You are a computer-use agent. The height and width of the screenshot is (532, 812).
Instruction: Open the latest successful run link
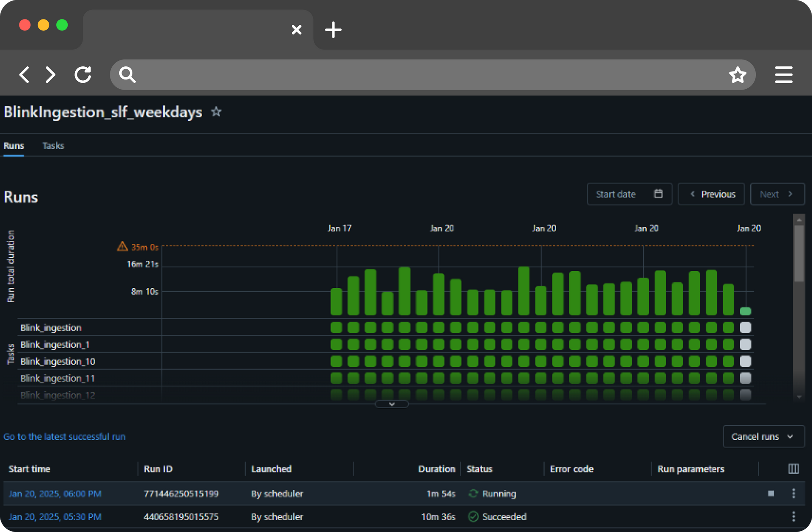[64, 437]
